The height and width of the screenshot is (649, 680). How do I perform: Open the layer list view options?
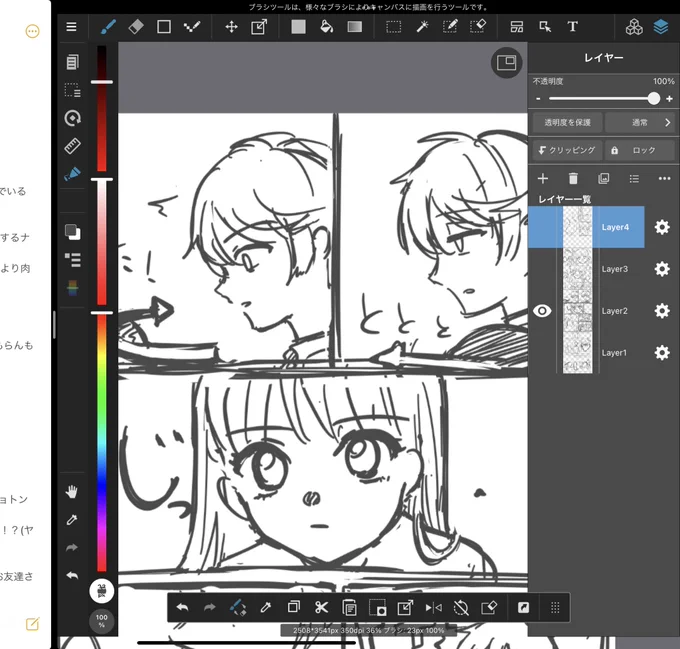[634, 179]
